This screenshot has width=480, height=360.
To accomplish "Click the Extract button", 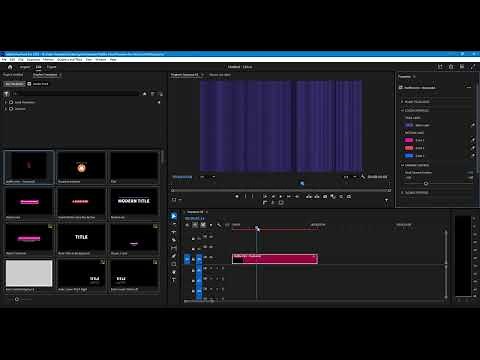I will click(x=317, y=196).
